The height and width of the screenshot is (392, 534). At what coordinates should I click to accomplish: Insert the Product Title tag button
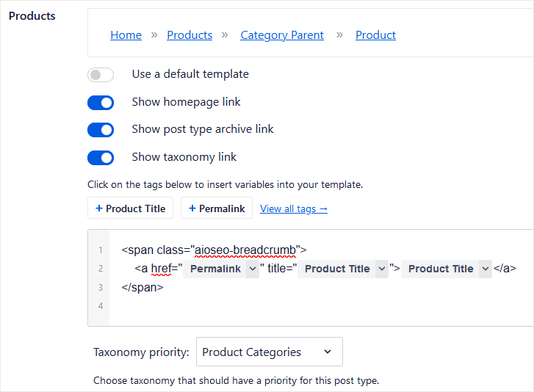point(130,208)
